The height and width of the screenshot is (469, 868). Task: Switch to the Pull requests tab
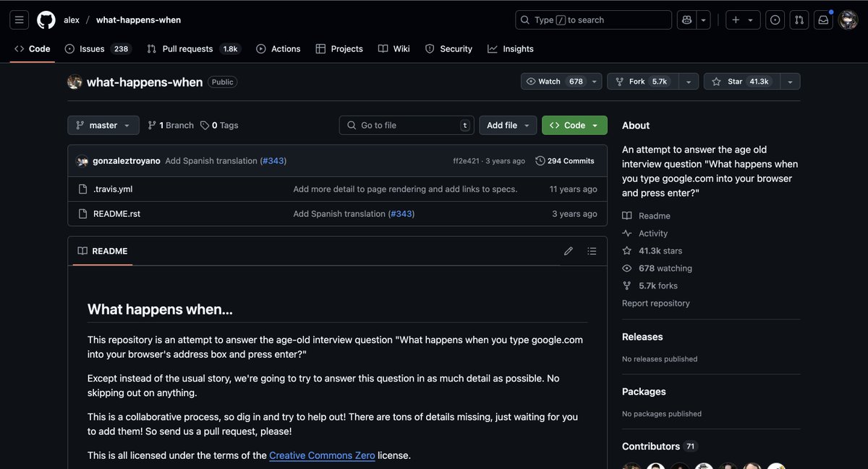coord(193,49)
